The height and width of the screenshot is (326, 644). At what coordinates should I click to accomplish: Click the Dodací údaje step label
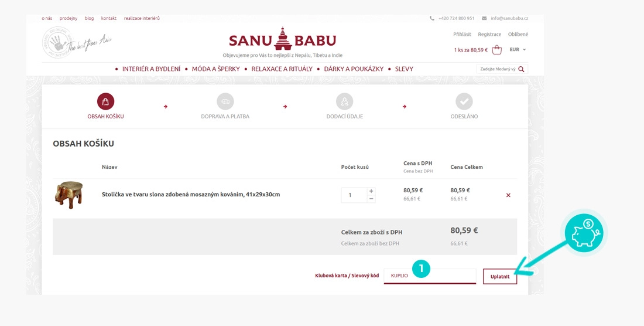(345, 116)
